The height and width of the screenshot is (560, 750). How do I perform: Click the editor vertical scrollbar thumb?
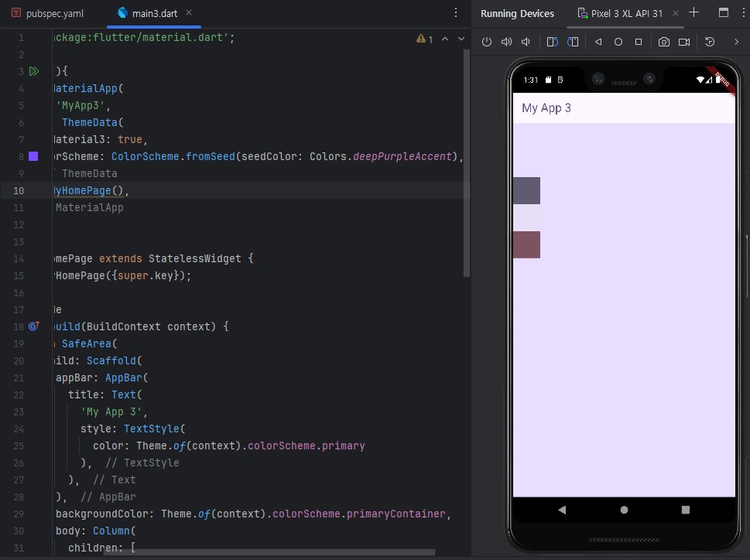[467, 163]
